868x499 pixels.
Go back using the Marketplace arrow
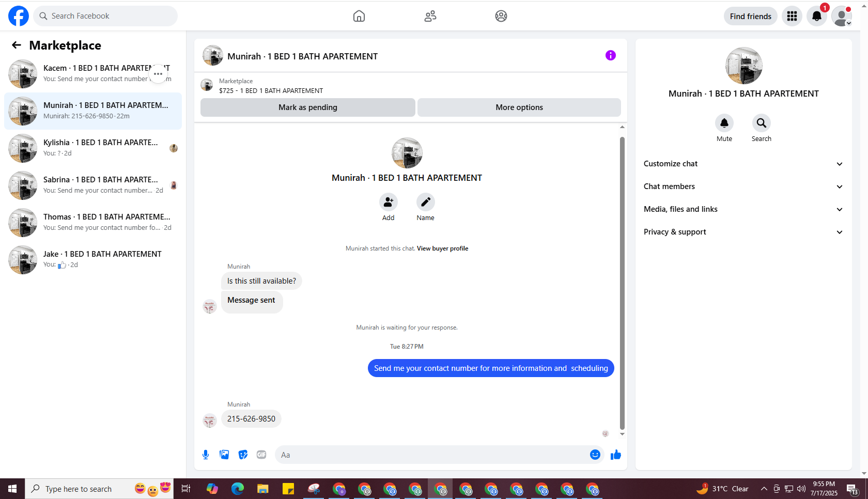click(17, 45)
